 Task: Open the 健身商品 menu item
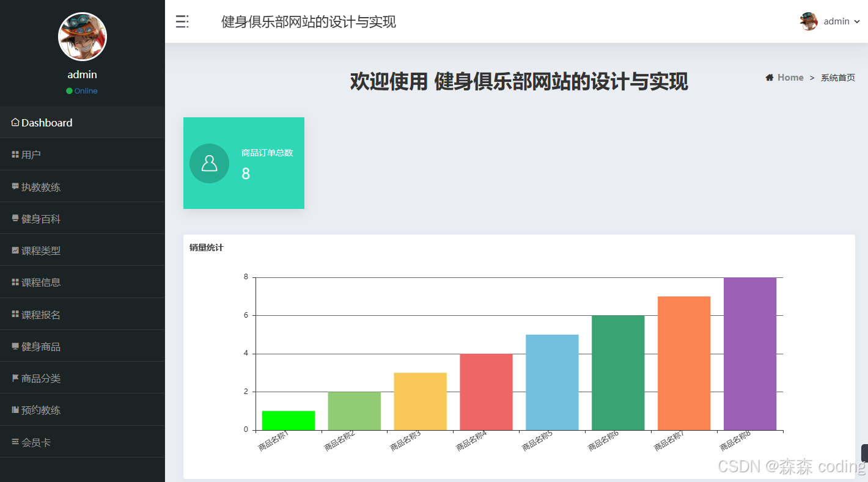point(83,346)
